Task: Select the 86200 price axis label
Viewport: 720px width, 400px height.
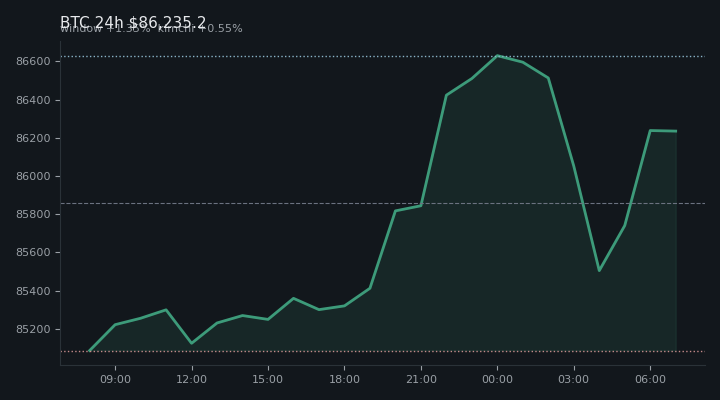Action: coord(33,138)
